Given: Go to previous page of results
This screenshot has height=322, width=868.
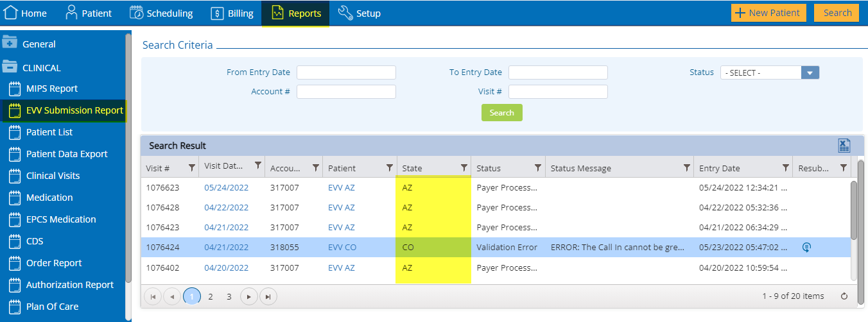Looking at the screenshot, I should [x=172, y=296].
